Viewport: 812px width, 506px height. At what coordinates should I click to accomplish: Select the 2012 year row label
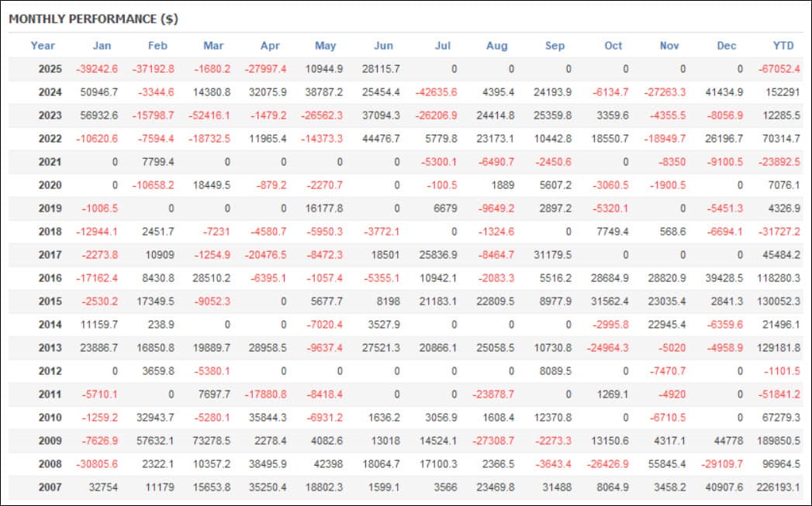50,371
